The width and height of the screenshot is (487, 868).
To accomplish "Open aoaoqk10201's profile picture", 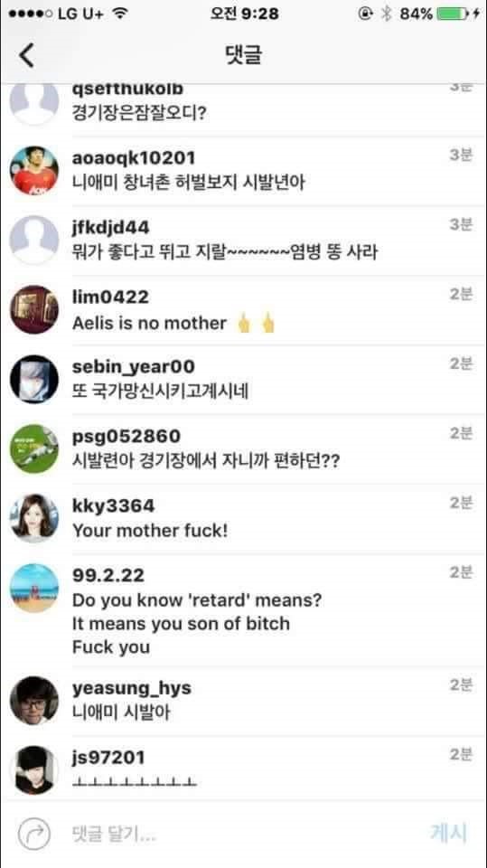I will [34, 171].
